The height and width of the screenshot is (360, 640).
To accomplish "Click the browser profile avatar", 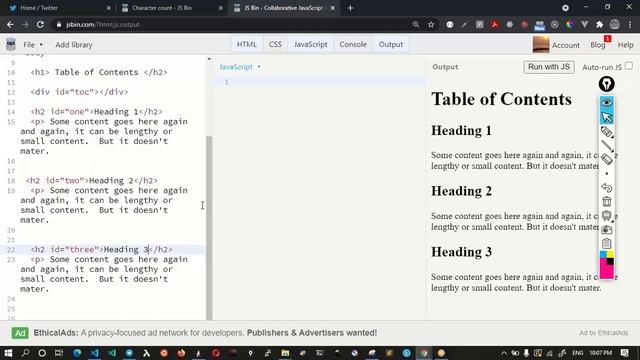I will (x=615, y=24).
